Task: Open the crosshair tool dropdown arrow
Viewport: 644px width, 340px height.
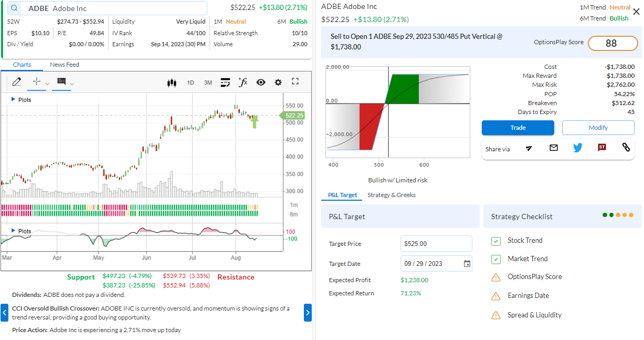Action: pos(47,84)
